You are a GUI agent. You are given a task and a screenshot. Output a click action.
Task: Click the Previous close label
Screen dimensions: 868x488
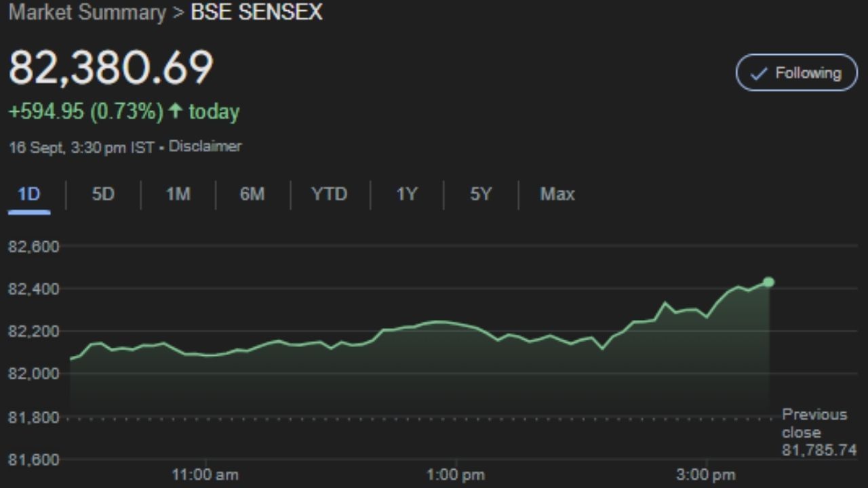point(814,424)
